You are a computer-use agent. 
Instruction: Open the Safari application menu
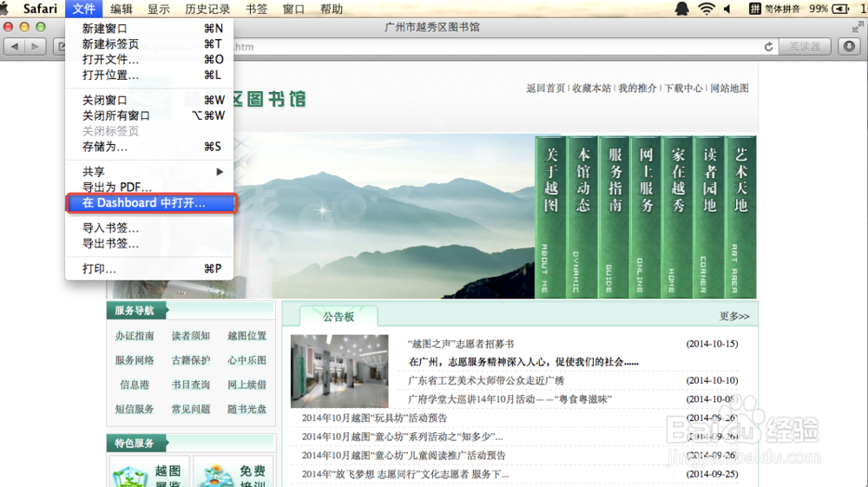click(x=40, y=9)
